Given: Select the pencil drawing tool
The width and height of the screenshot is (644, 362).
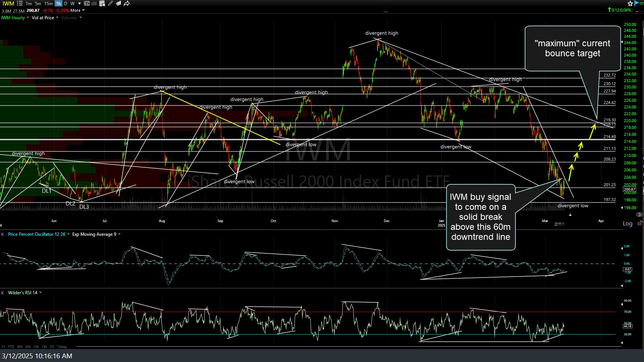Looking at the screenshot, I should tap(110, 3).
